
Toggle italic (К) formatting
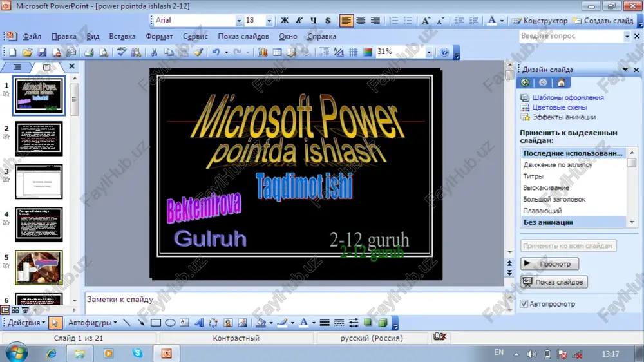299,20
